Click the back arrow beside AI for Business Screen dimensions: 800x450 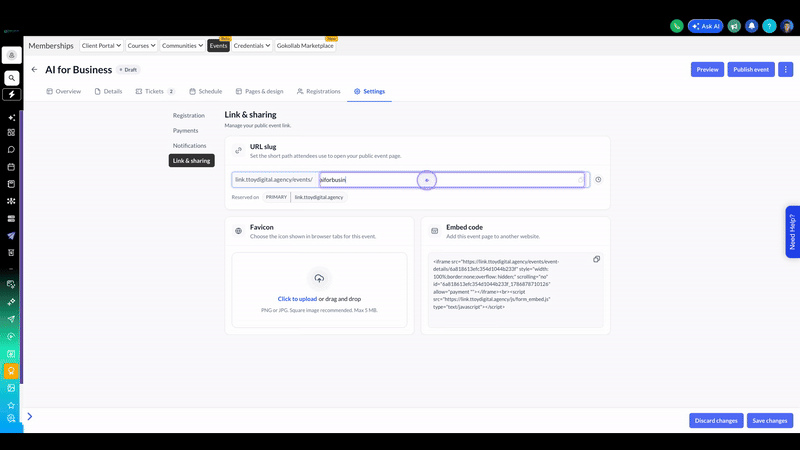click(34, 69)
